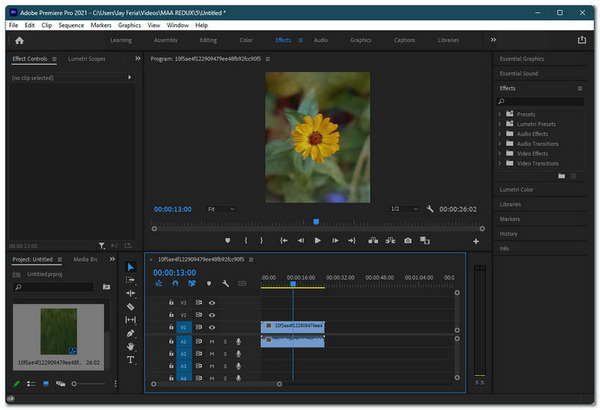Open the Fit zoom level dropdown

pos(221,209)
